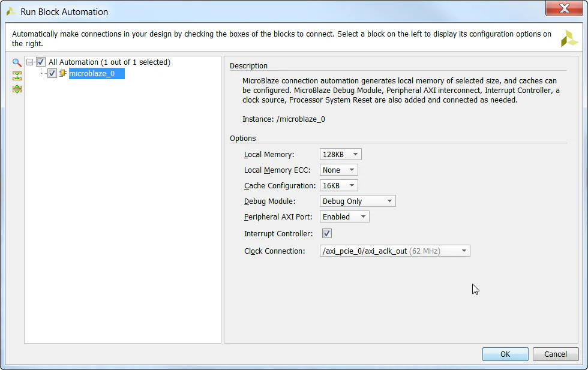This screenshot has height=370, width=588.
Task: Disable the Interrupt Controller checkbox
Action: coord(326,233)
